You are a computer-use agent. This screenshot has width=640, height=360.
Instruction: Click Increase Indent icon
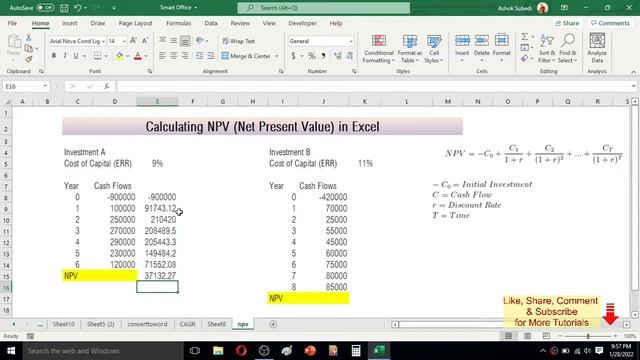click(211, 56)
